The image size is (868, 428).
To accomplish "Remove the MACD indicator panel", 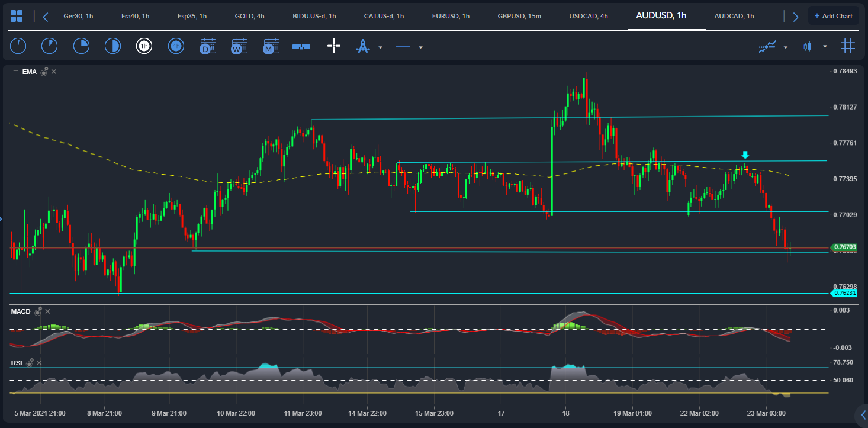I will 48,311.
